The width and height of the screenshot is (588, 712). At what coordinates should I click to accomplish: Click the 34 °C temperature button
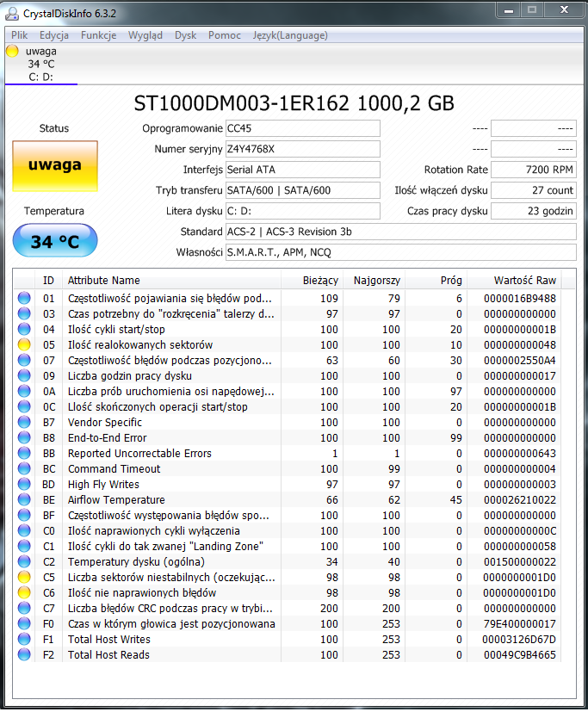click(55, 241)
